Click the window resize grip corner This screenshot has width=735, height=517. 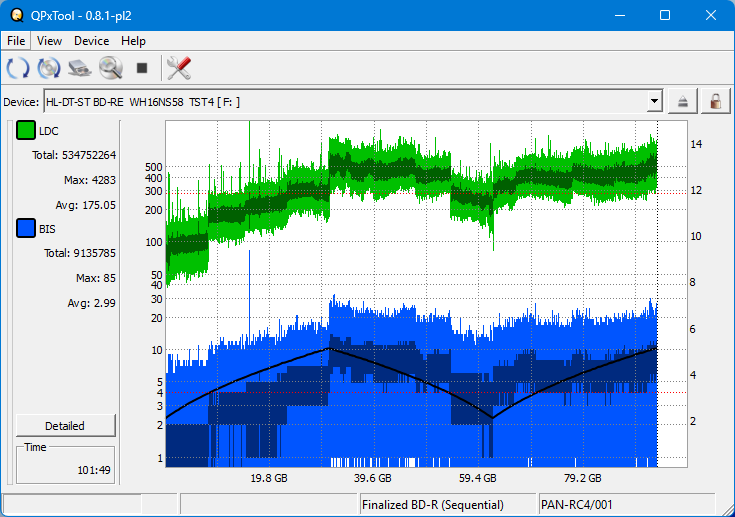(x=727, y=509)
